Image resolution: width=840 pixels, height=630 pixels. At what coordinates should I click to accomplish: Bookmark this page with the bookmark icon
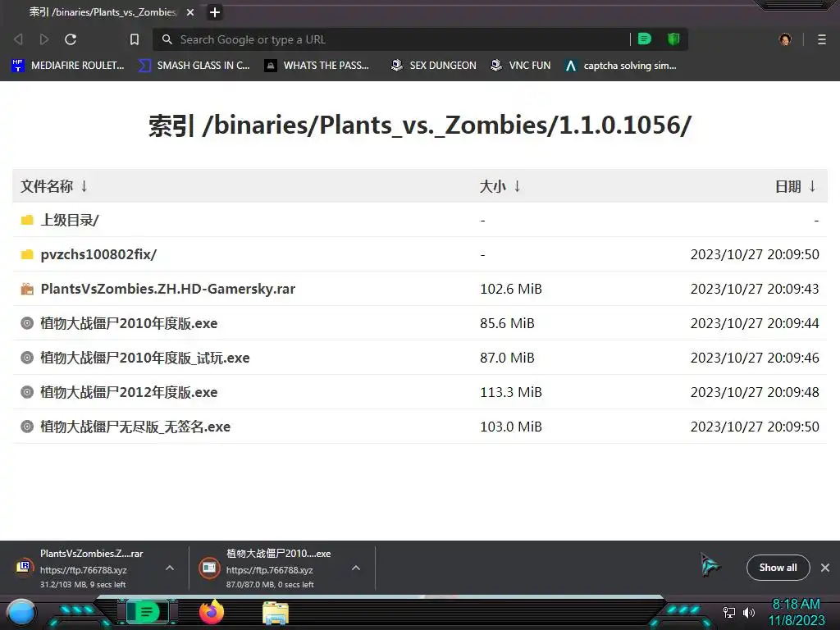point(135,39)
